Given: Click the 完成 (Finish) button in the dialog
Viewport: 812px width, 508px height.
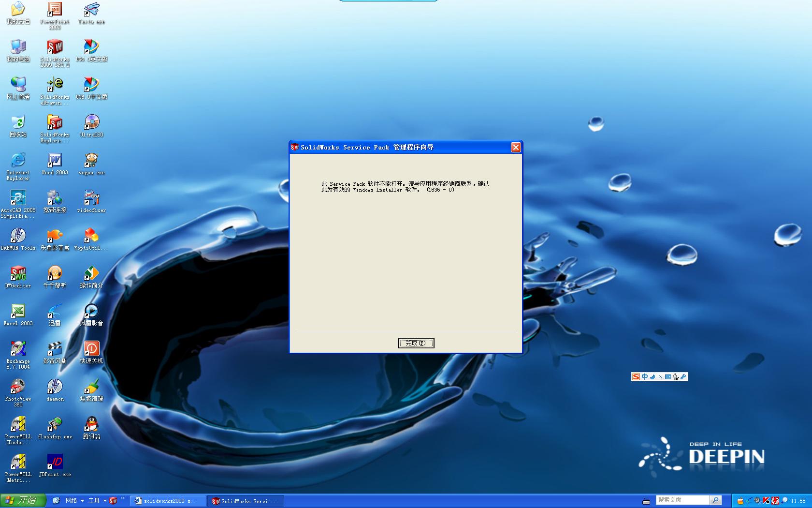Looking at the screenshot, I should tap(416, 343).
